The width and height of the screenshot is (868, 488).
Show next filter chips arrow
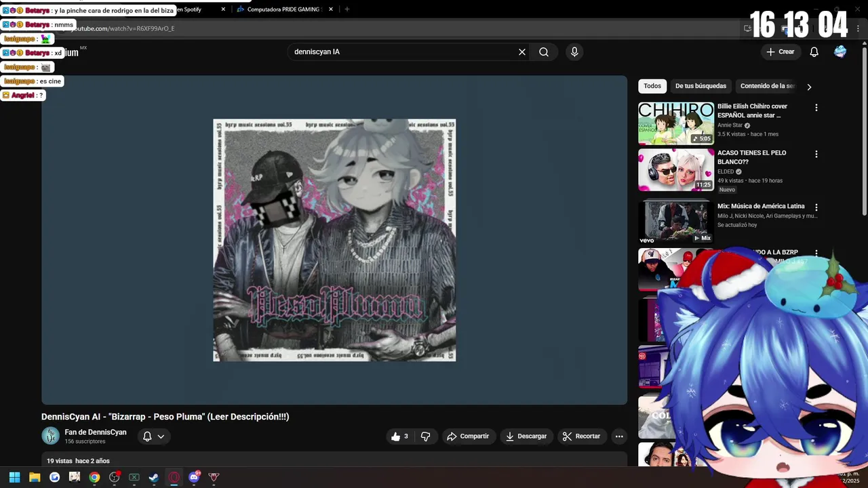point(809,87)
